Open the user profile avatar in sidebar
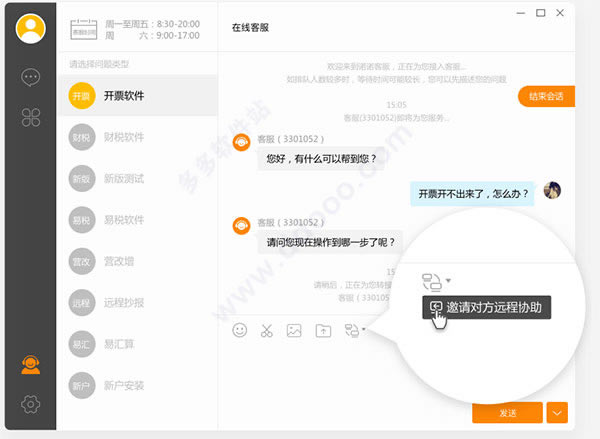Image resolution: width=600 pixels, height=439 pixels. [x=31, y=28]
